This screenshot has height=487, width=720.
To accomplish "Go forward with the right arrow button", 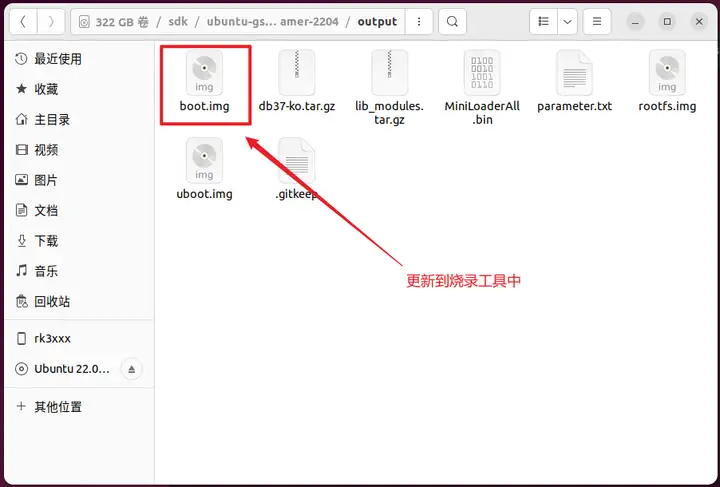I will (51, 22).
